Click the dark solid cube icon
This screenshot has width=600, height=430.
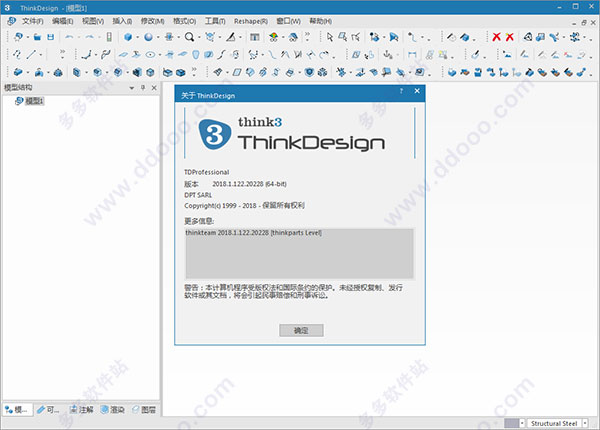137,72
